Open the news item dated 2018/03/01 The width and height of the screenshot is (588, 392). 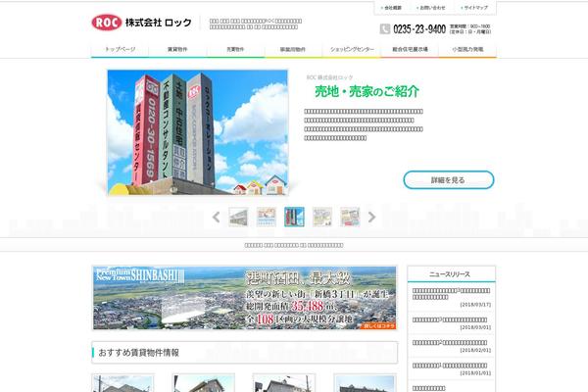452,323
